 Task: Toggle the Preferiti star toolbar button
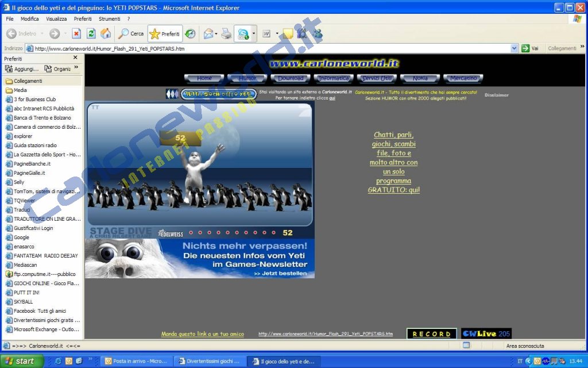165,34
